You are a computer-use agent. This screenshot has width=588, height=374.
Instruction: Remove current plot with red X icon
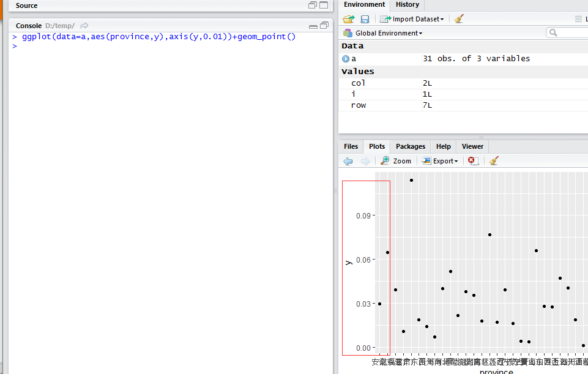(x=473, y=161)
